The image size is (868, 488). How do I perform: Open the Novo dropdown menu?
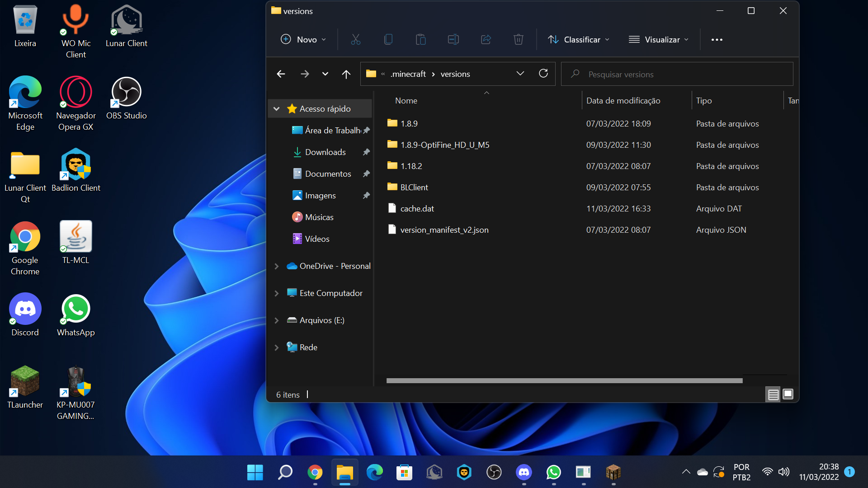[303, 40]
